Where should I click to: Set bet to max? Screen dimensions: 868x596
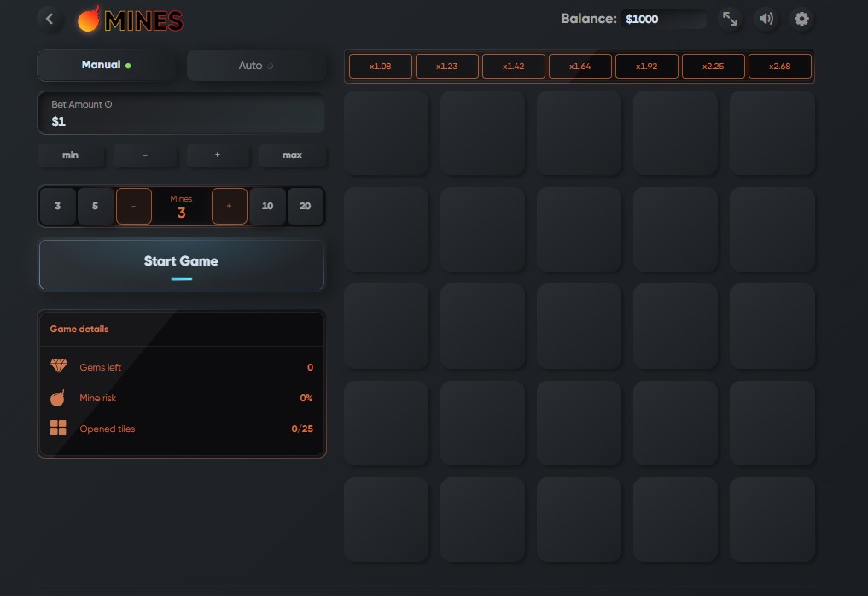click(292, 155)
